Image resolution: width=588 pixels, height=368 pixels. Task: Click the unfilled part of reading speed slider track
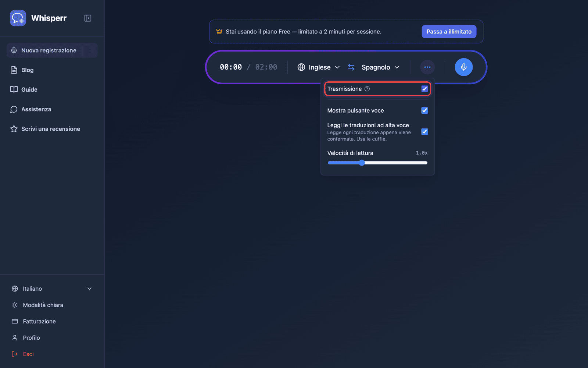click(x=396, y=163)
